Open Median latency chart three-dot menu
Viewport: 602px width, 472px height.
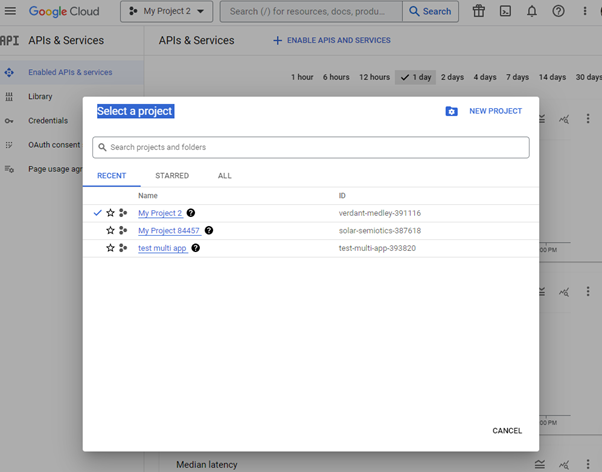tap(588, 464)
